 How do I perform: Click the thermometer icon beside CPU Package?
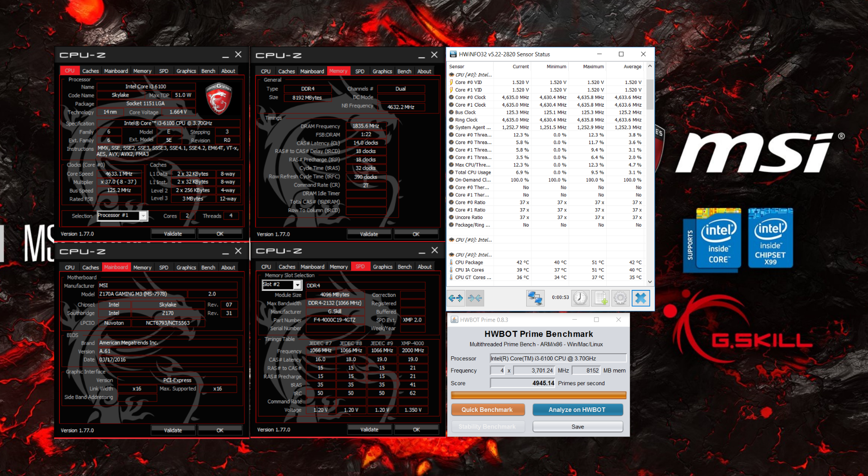[x=451, y=262]
